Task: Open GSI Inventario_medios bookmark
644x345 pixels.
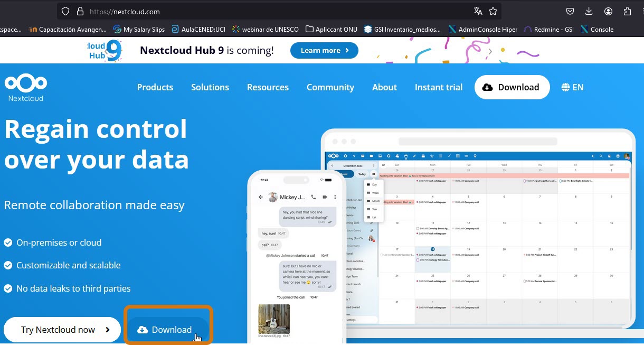Action: pyautogui.click(x=402, y=30)
